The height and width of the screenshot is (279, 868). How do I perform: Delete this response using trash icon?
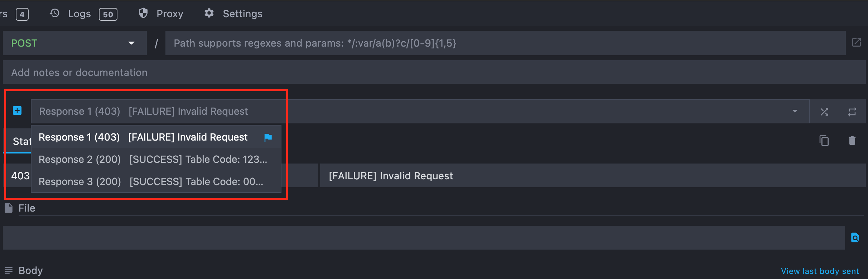click(852, 141)
